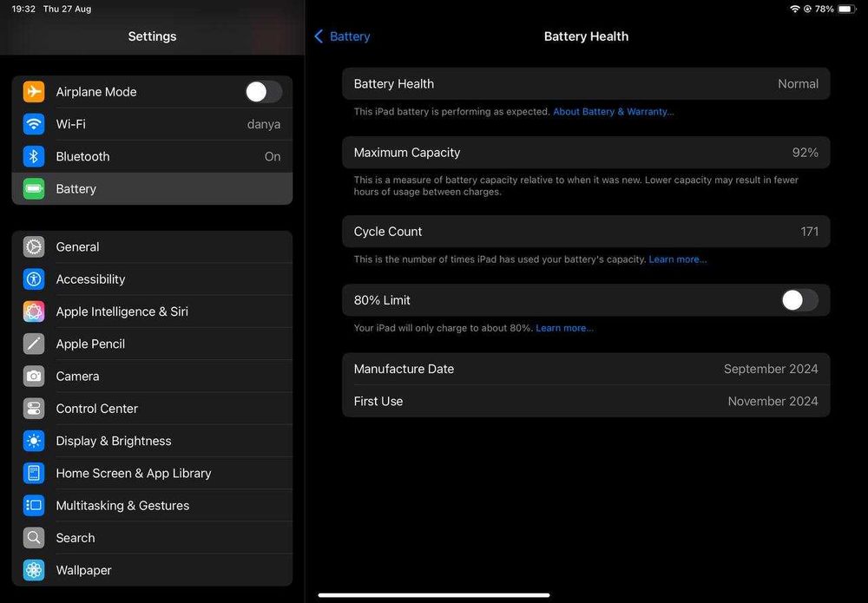Screen dimensions: 868x603
Task: Tap the First Use November 2024 value
Action: coord(773,402)
